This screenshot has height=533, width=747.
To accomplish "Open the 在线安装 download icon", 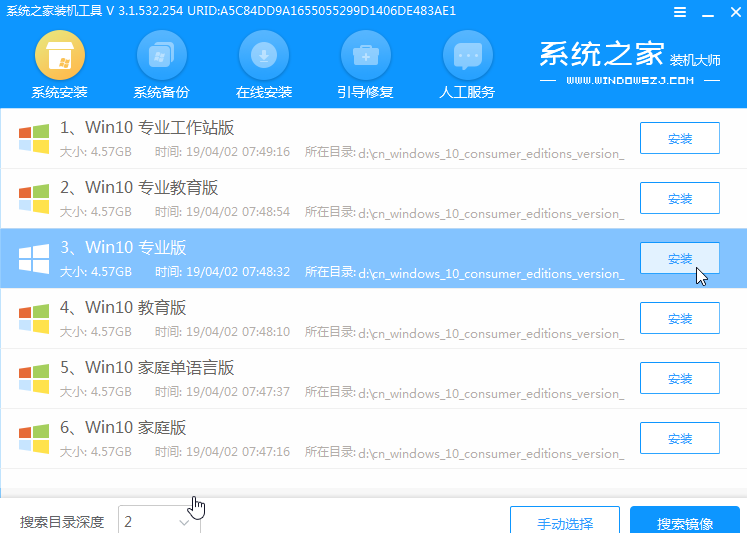I will 264,55.
